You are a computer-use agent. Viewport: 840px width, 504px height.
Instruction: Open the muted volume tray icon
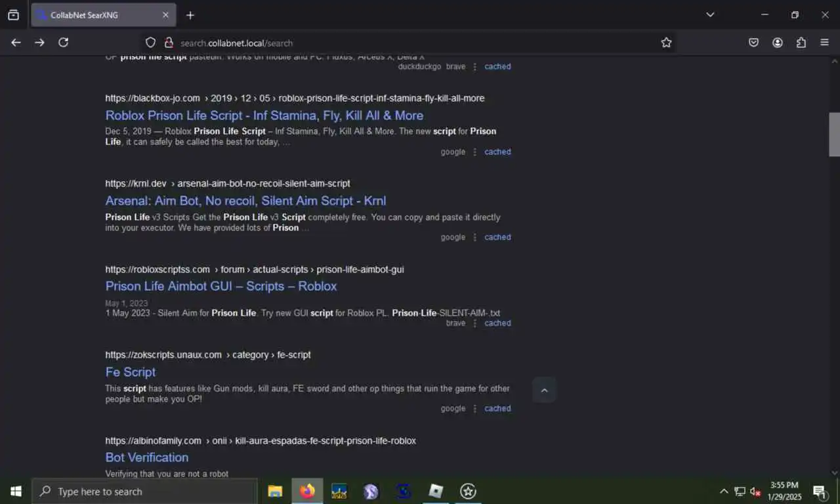coord(755,491)
